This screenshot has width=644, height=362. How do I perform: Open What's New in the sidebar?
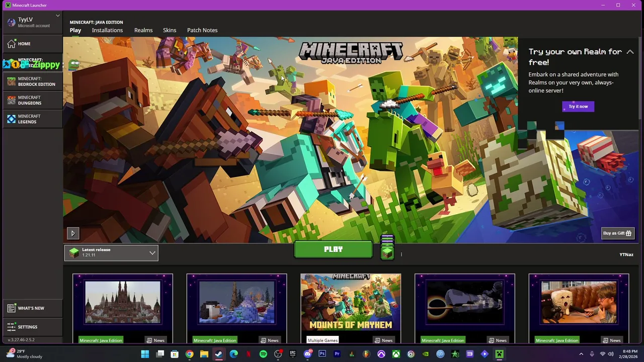[x=33, y=308]
